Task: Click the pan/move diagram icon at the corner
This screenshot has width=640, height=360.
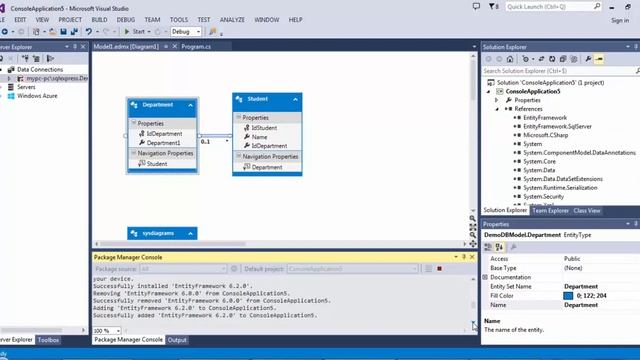Action: coord(473,244)
